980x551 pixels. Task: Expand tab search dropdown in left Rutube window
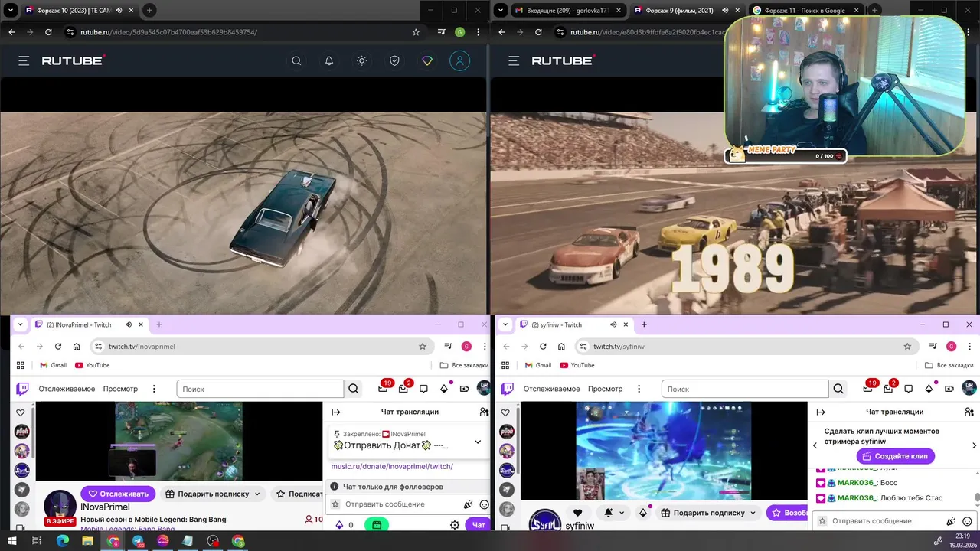pyautogui.click(x=11, y=10)
